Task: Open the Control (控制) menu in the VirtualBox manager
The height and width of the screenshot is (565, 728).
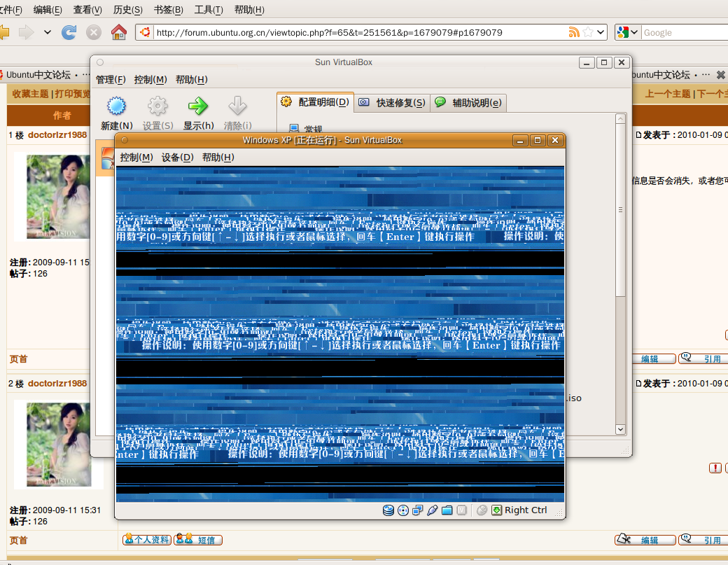Action: click(x=150, y=80)
